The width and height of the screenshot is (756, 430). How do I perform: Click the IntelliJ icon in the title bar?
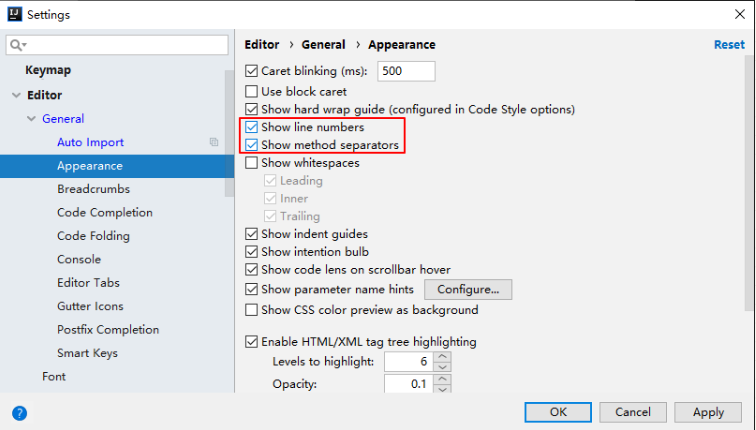(x=13, y=14)
